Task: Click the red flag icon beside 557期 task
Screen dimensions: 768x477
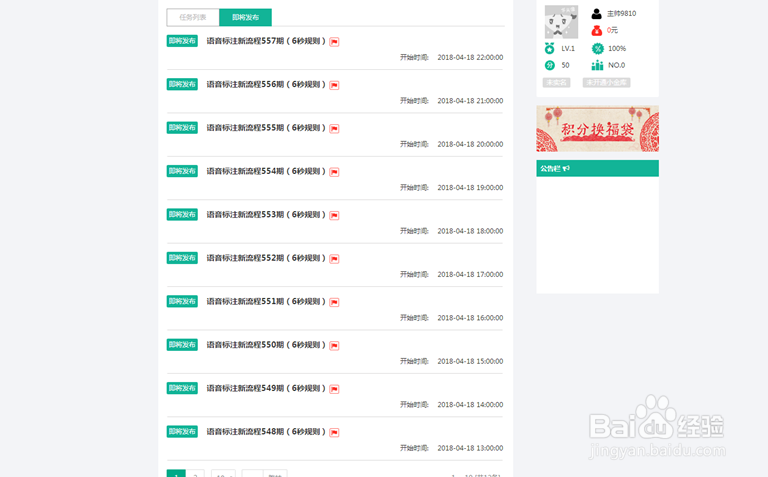Action: (x=334, y=42)
